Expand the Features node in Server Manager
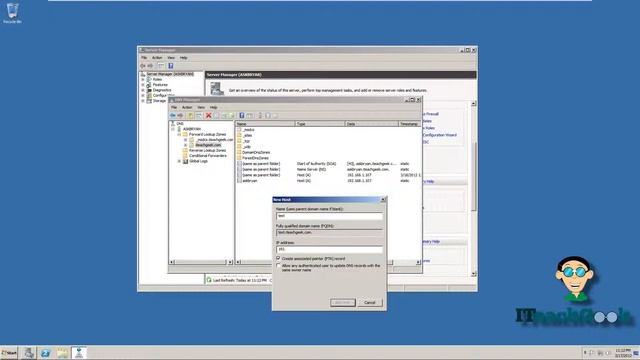Image resolution: width=640 pixels, height=360 pixels. [x=143, y=85]
